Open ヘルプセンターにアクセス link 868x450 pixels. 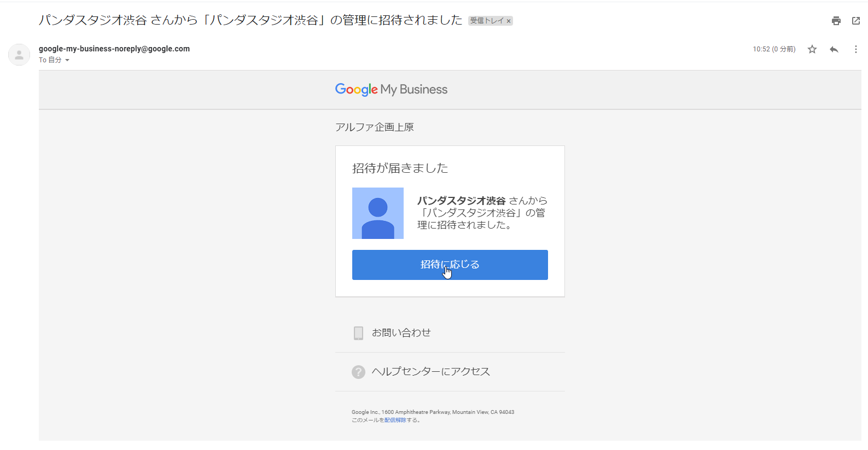tap(431, 372)
